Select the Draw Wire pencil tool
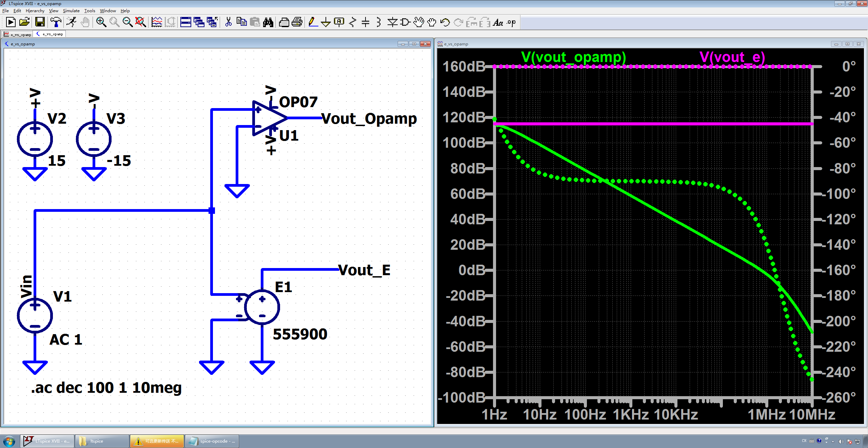Screen dimensions: 868x448 [x=313, y=22]
